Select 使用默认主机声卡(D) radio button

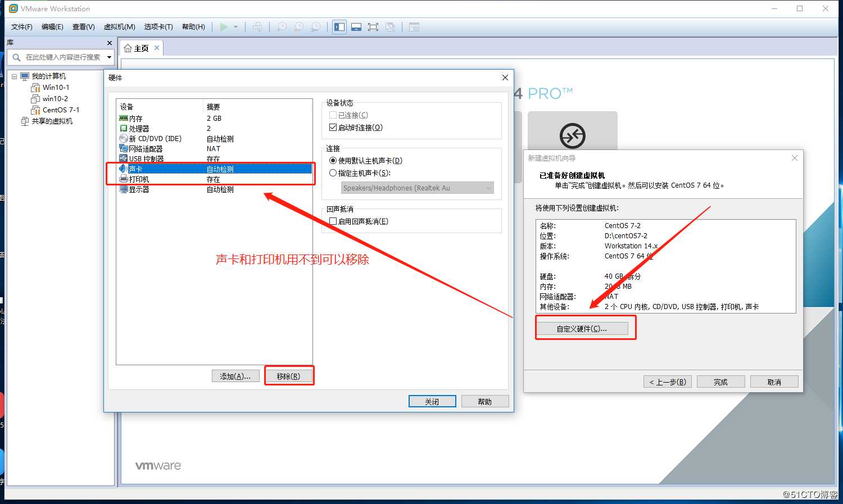[x=333, y=161]
